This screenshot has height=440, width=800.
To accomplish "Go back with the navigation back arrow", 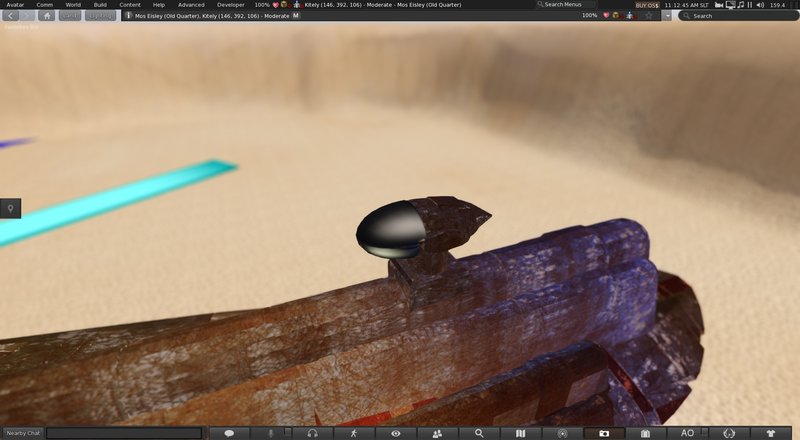I will (10, 16).
